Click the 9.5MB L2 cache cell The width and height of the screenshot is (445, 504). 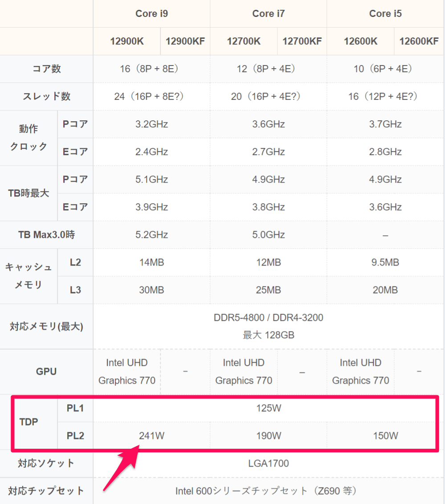[x=385, y=262]
